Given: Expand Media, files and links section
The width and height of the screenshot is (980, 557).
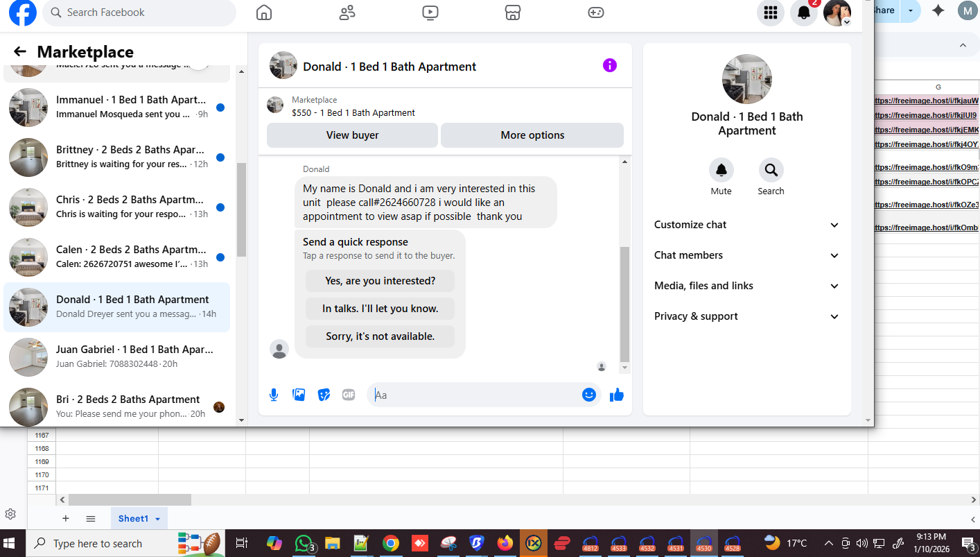Looking at the screenshot, I should 746,286.
